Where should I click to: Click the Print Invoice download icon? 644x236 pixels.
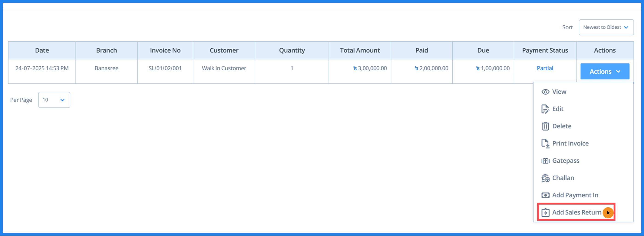point(545,143)
